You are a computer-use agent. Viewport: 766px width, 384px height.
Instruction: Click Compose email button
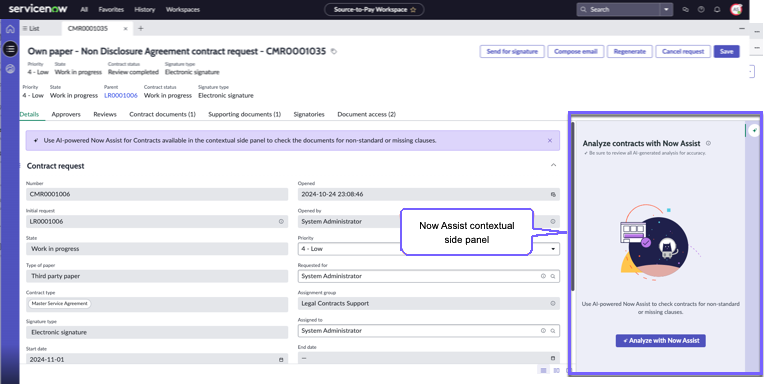click(575, 51)
